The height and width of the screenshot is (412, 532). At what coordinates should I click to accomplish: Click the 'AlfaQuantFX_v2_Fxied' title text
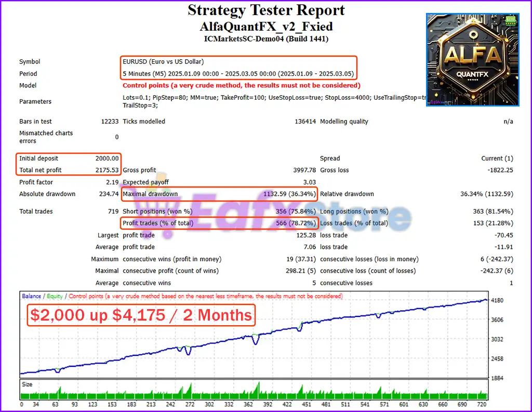click(x=266, y=26)
